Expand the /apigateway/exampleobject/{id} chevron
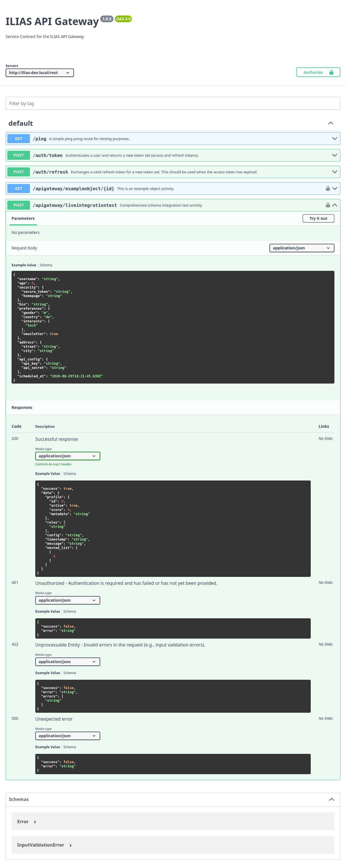The image size is (346, 868). coord(334,188)
